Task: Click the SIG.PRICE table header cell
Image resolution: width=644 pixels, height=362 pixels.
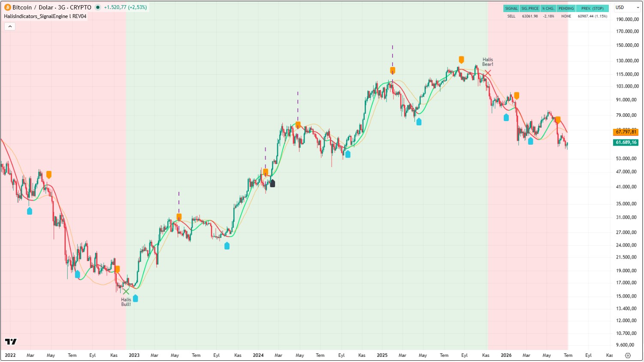Action: pos(530,8)
